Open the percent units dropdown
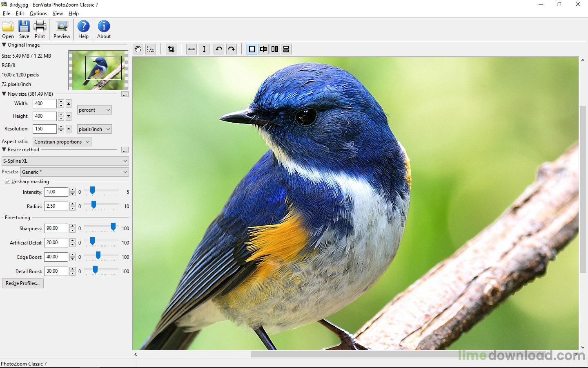Screen dimensions: 588x368 [x=94, y=110]
